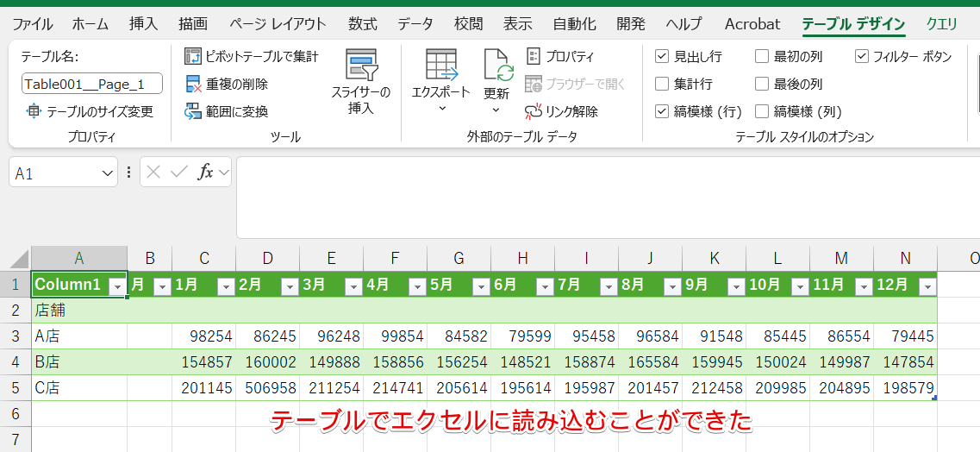Image resolution: width=980 pixels, height=452 pixels.
Task: Open 2月 column filter dropdown
Action: (x=290, y=286)
